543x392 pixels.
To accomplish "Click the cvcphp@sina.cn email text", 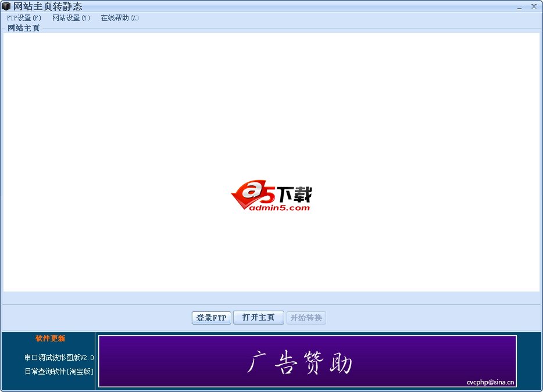I will [490, 382].
